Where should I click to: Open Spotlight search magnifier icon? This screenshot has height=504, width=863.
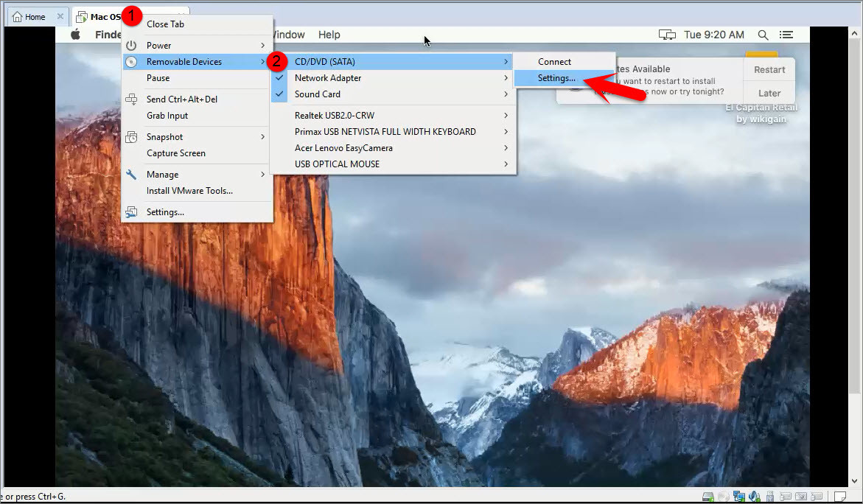(x=763, y=35)
